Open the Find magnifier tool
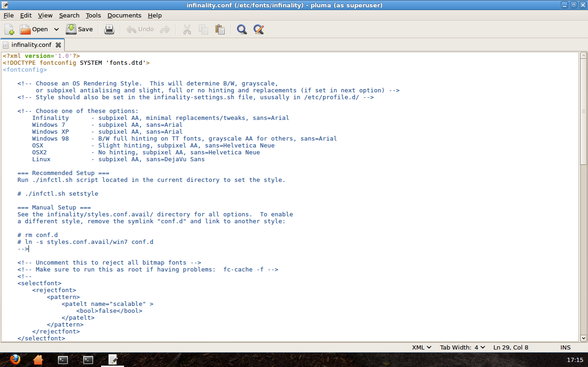Screen dimensions: 588x367 click(242, 29)
